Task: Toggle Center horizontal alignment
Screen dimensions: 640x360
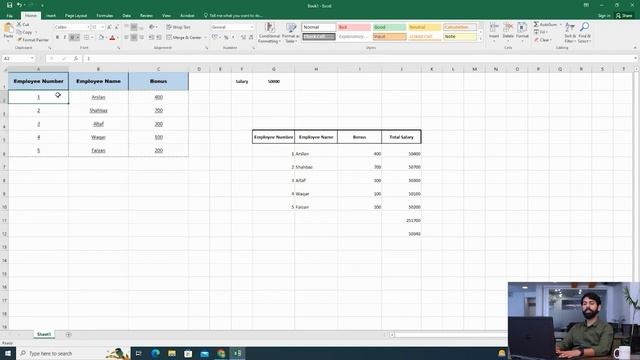Action: coord(134,38)
